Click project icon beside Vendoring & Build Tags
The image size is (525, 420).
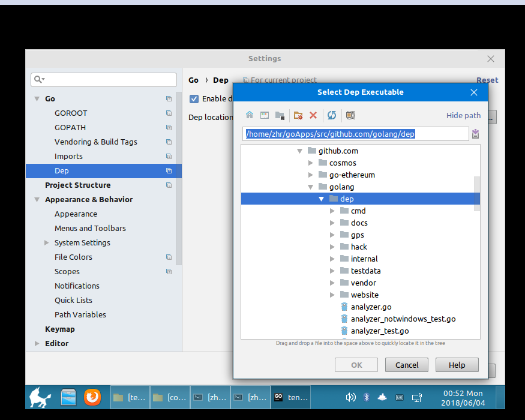(169, 142)
